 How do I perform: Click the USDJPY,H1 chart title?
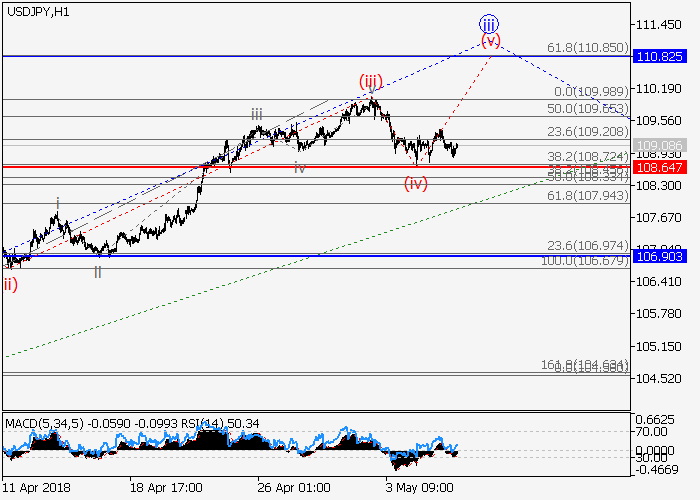(x=36, y=10)
